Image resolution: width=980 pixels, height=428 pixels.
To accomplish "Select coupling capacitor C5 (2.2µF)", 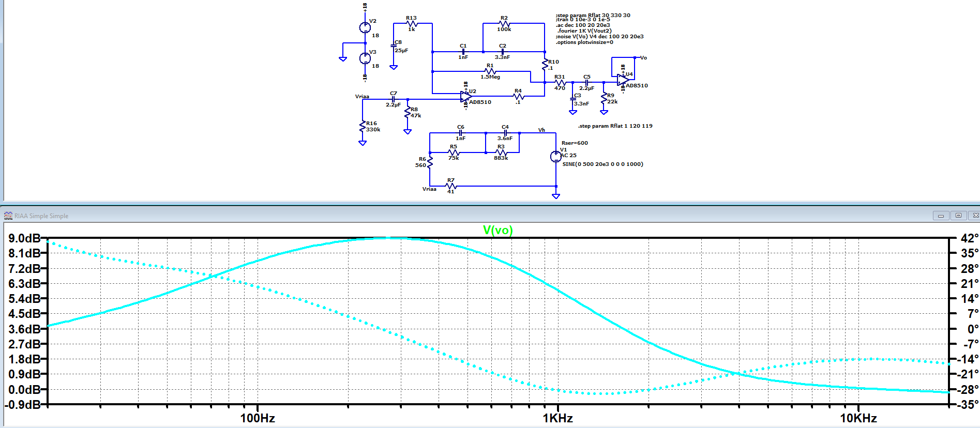I will [x=587, y=82].
